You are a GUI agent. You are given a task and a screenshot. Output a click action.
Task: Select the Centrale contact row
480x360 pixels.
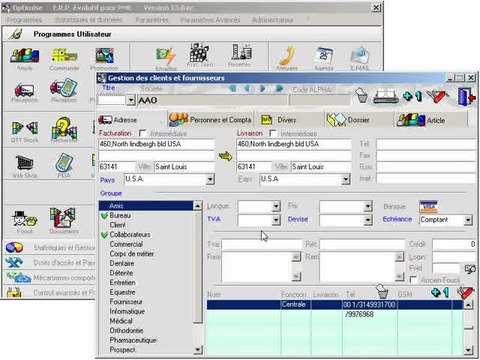coord(335,304)
